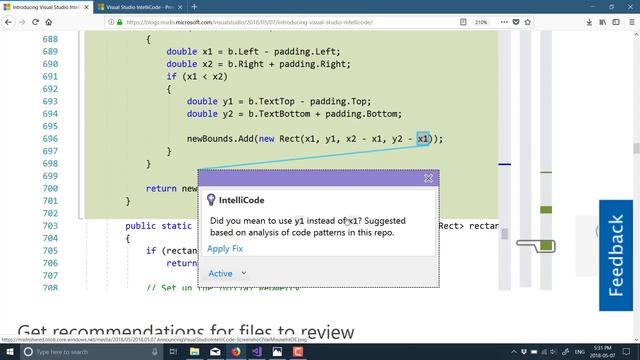Click Cortana search box
This screenshot has height=360, width=640.
pyautogui.click(x=91, y=351)
